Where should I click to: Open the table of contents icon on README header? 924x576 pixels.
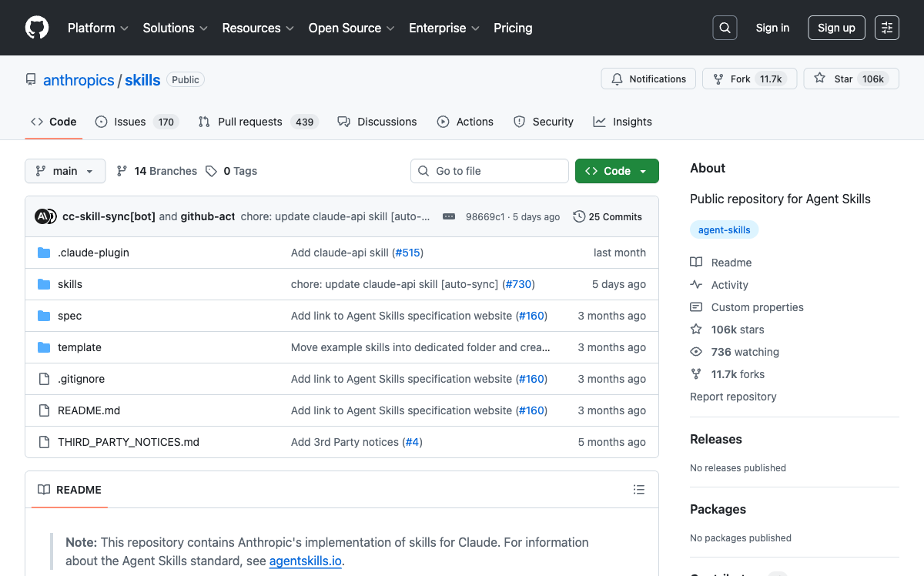[639, 489]
